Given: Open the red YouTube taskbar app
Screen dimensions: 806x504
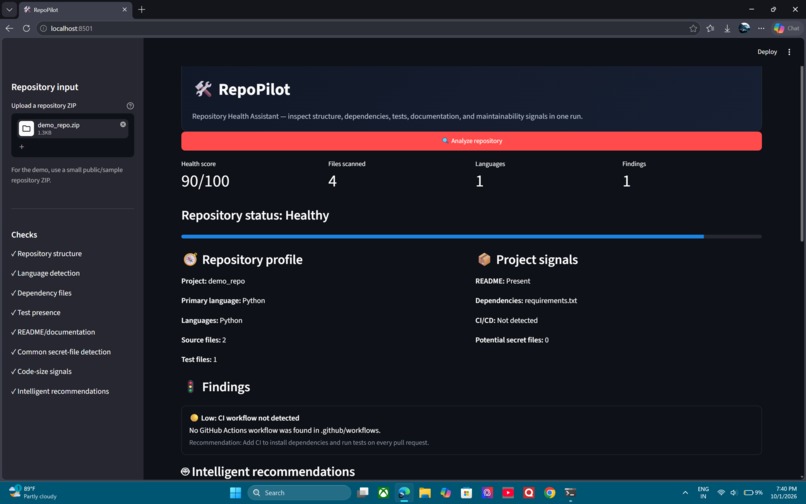Looking at the screenshot, I should (508, 493).
